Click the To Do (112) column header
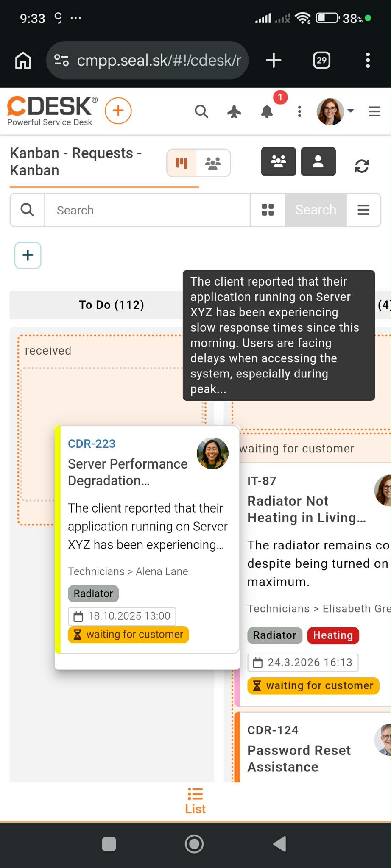 coord(112,305)
